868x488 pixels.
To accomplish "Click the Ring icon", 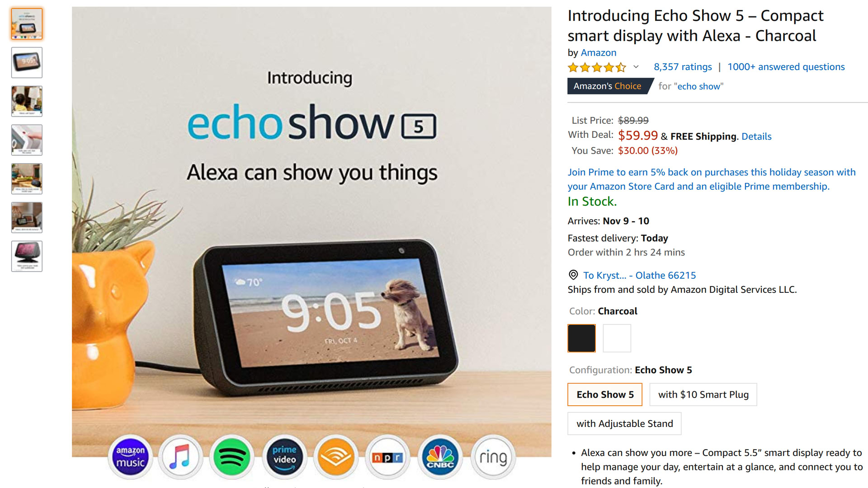I will pos(493,457).
